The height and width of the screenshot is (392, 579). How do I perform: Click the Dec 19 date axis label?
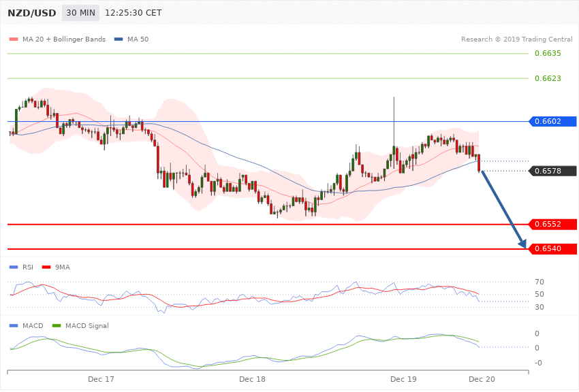pyautogui.click(x=403, y=379)
